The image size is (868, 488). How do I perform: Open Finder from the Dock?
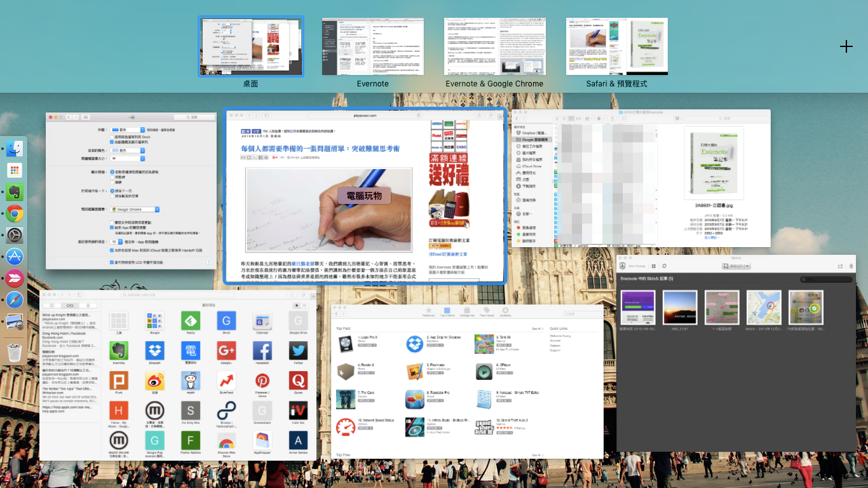pyautogui.click(x=15, y=149)
